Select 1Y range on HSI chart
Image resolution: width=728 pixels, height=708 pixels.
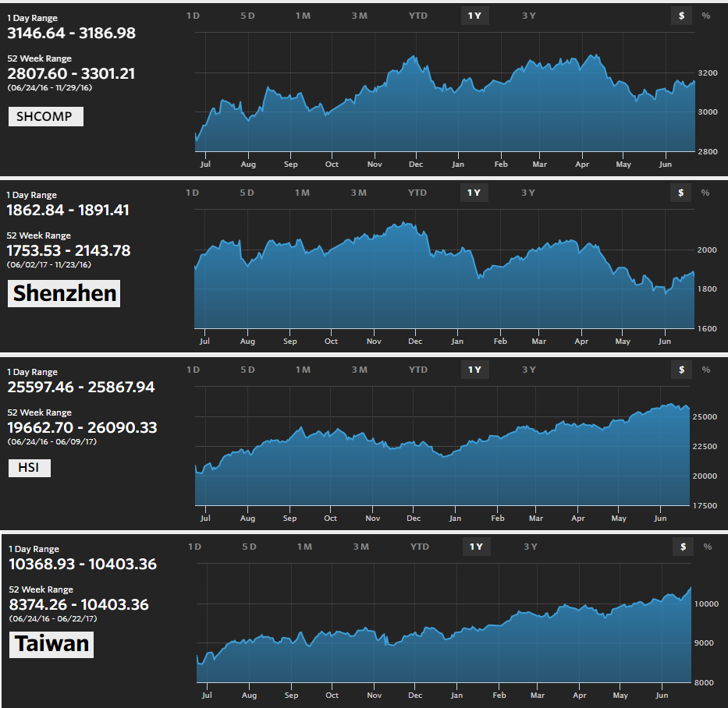[x=474, y=370]
